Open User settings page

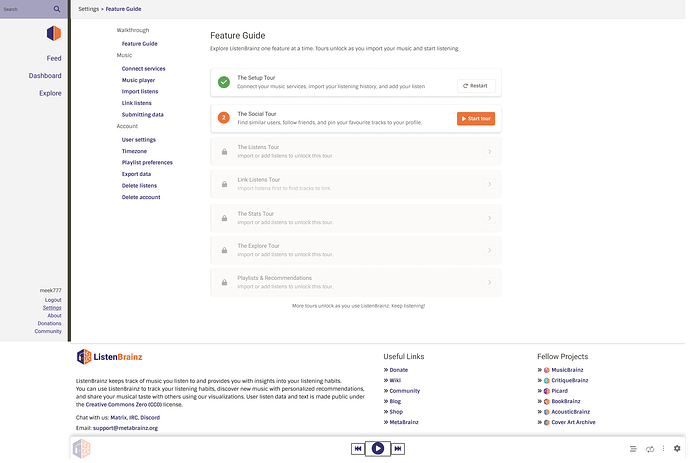[139, 140]
